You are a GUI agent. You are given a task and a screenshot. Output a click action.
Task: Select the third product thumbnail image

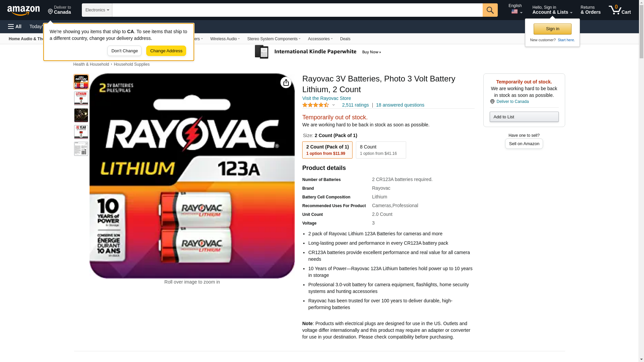click(81, 115)
